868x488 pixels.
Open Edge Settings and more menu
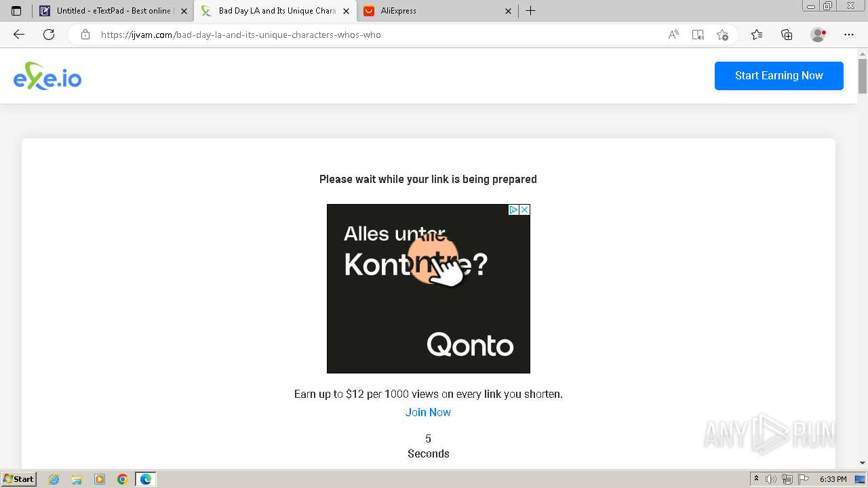(849, 35)
